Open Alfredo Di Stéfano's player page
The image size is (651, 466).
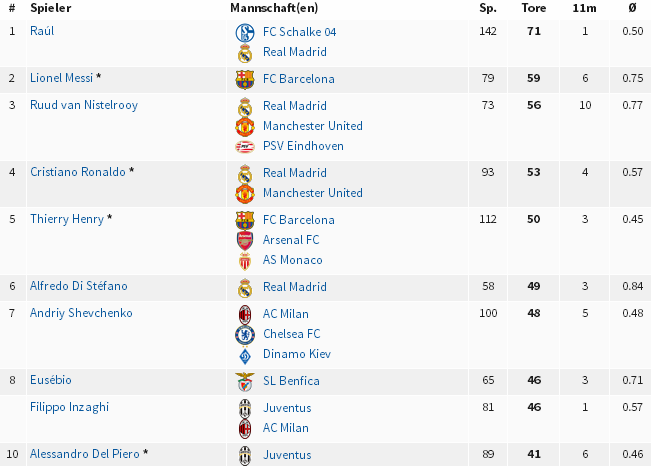78,286
